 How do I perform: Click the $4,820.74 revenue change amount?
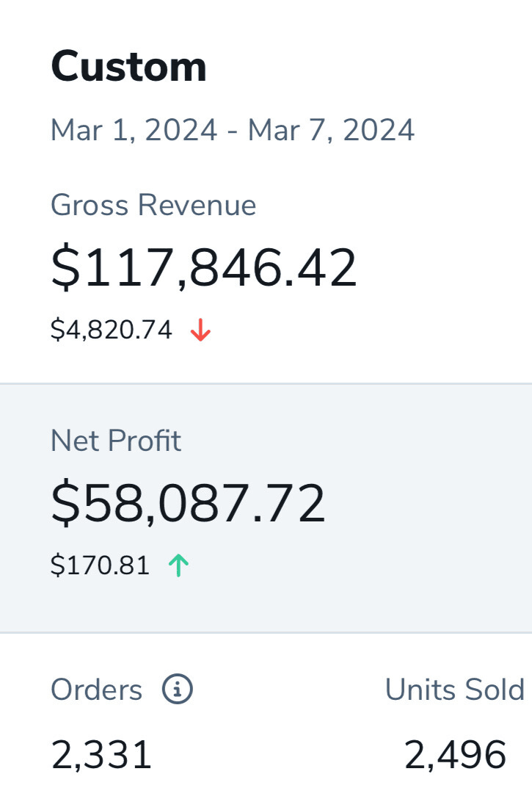point(111,330)
